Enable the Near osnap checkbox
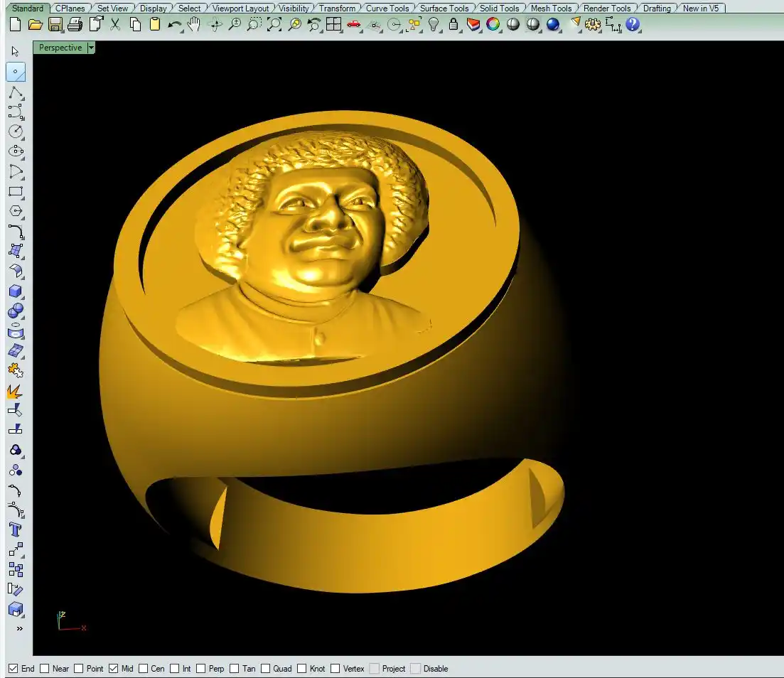This screenshot has width=784, height=678. coord(45,669)
